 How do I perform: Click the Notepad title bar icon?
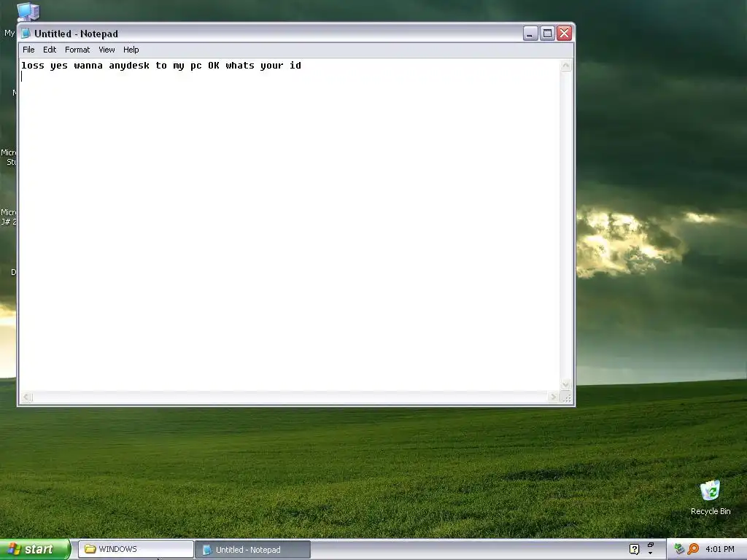pos(26,34)
